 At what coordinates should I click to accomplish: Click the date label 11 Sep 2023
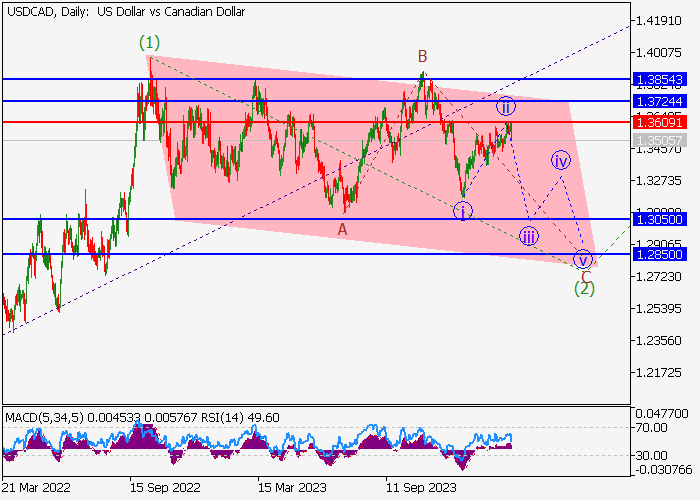[421, 488]
